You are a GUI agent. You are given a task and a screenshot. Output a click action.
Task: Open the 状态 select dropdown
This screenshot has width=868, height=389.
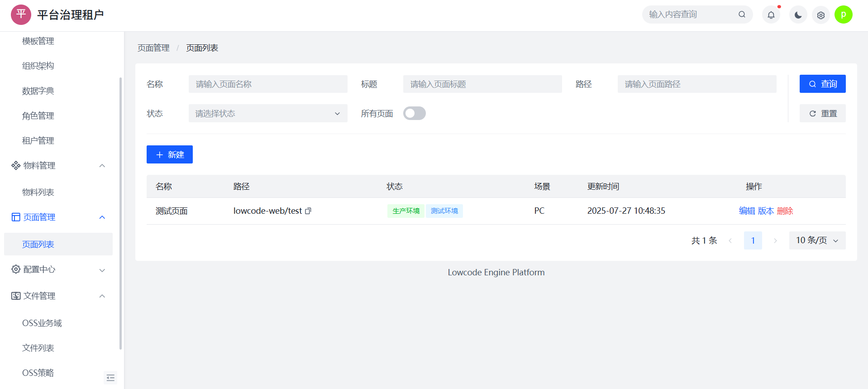tap(267, 113)
